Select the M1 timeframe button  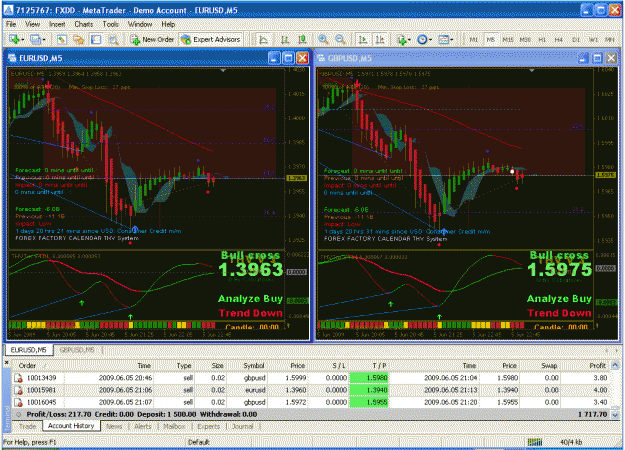click(473, 40)
